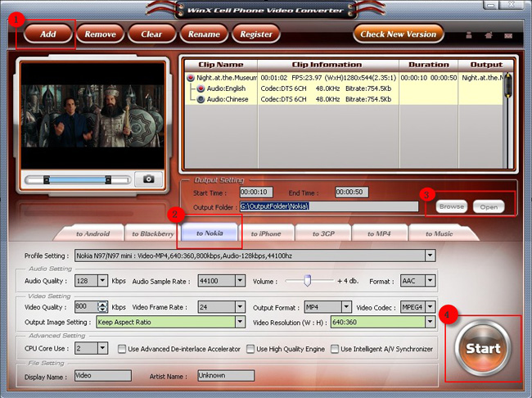Click the Check New Version button
Screen dimensions: 532x398
click(399, 34)
